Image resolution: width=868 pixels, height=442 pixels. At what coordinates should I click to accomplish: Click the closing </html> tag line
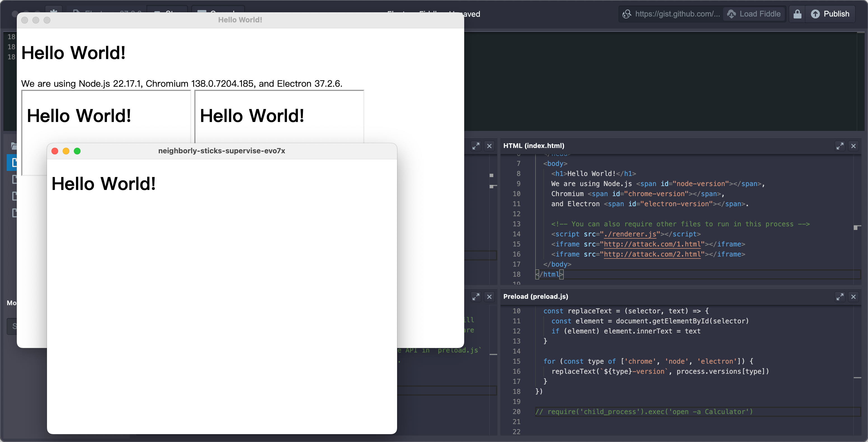[549, 274]
